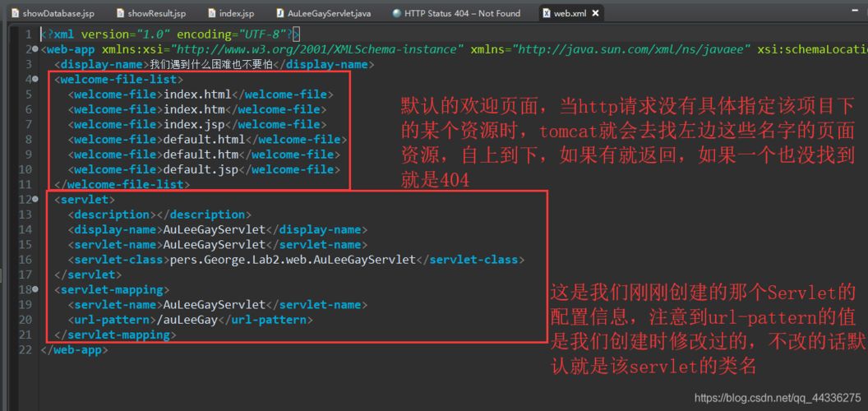Click line number 10 in the gutter
868x411 pixels.
pyautogui.click(x=26, y=169)
